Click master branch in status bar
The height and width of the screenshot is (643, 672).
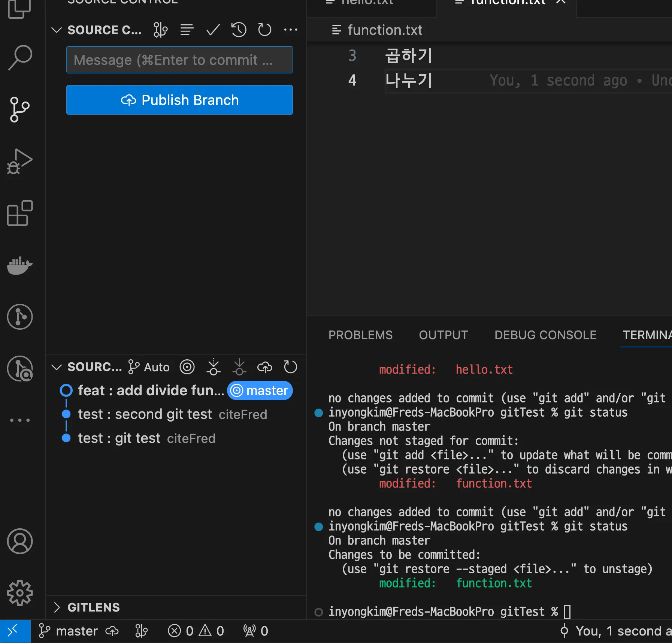coord(69,631)
